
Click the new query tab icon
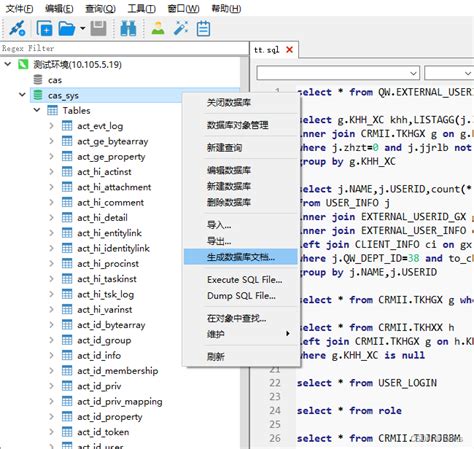click(44, 28)
